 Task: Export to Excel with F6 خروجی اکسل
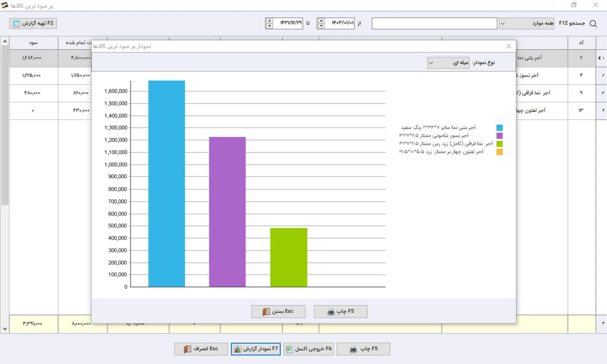coord(309,349)
